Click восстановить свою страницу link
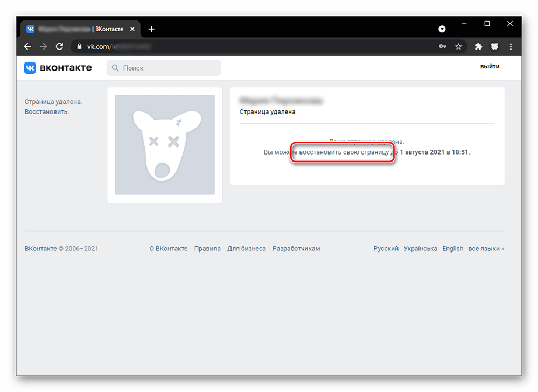The width and height of the screenshot is (538, 392). pyautogui.click(x=344, y=152)
